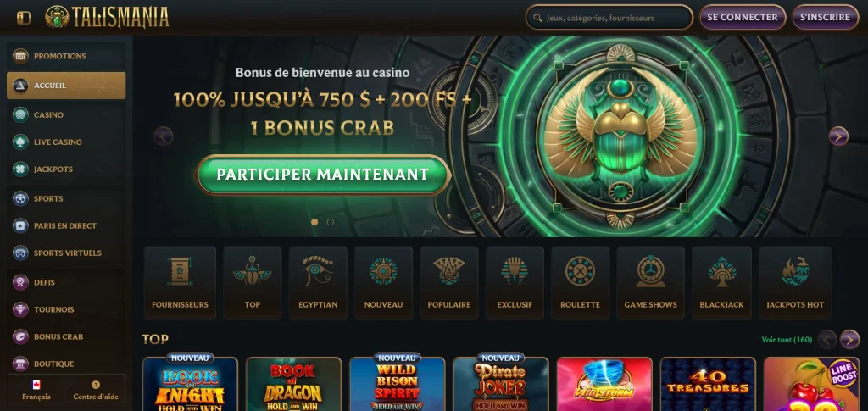Open the Roulette category icon

click(580, 271)
